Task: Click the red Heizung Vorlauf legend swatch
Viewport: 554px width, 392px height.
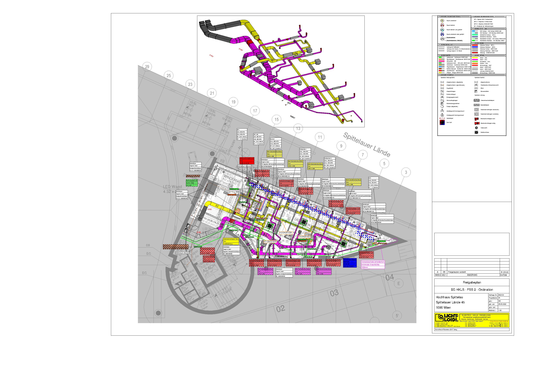Action: (475, 45)
